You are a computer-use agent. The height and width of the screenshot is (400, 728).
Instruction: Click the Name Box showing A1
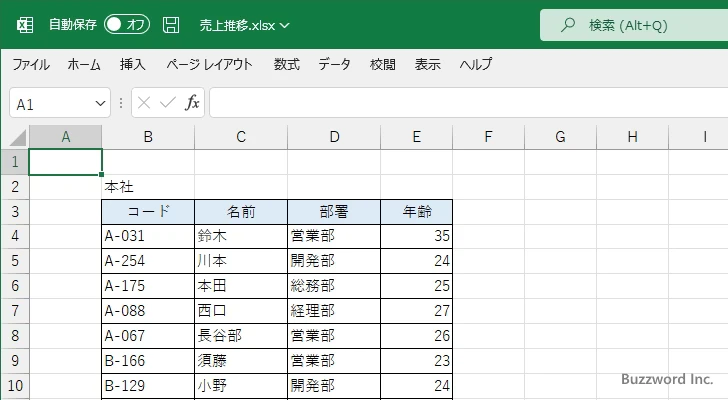pyautogui.click(x=60, y=103)
